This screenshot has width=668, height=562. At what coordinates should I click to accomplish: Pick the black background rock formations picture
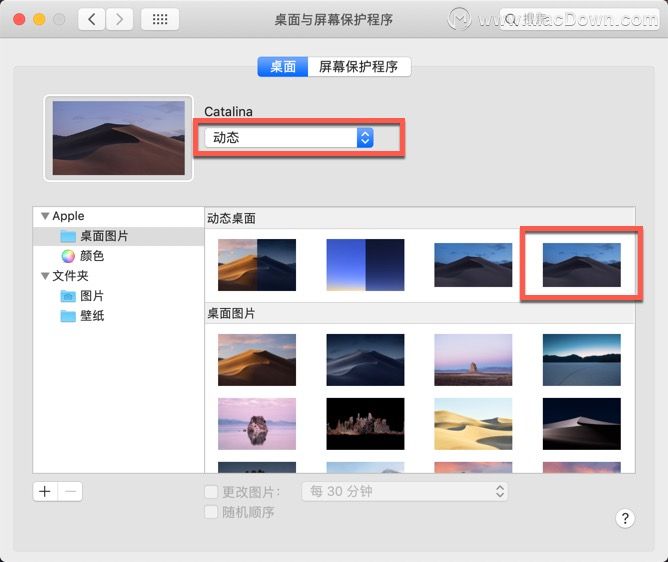tap(365, 424)
